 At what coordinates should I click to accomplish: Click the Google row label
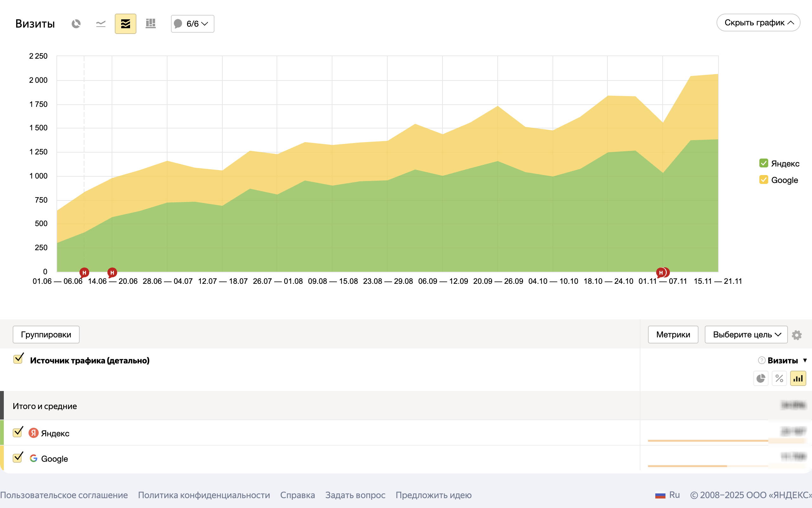[55, 459]
